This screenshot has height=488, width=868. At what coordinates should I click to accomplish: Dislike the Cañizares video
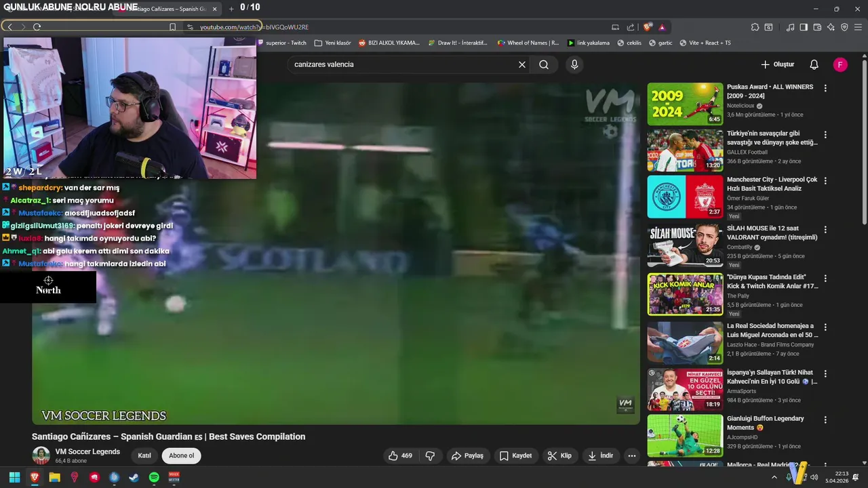(x=430, y=455)
